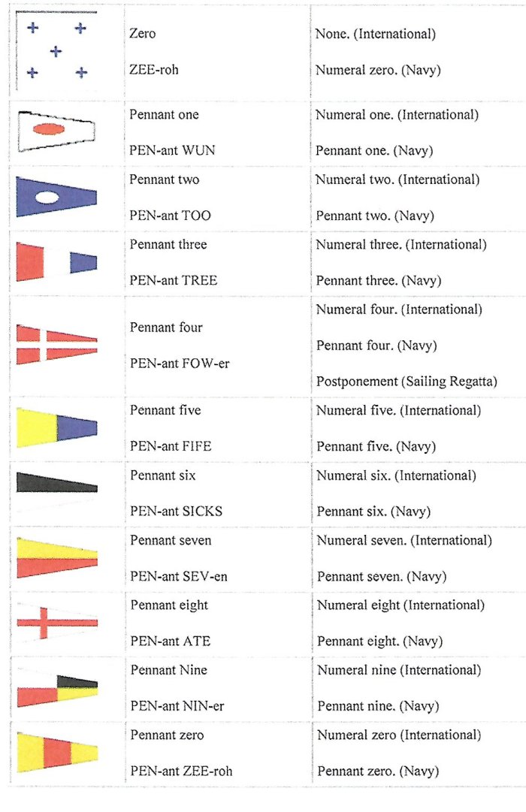Select 'PEN-ant NIN-er' pronunciation
The image size is (526, 812).
(177, 706)
